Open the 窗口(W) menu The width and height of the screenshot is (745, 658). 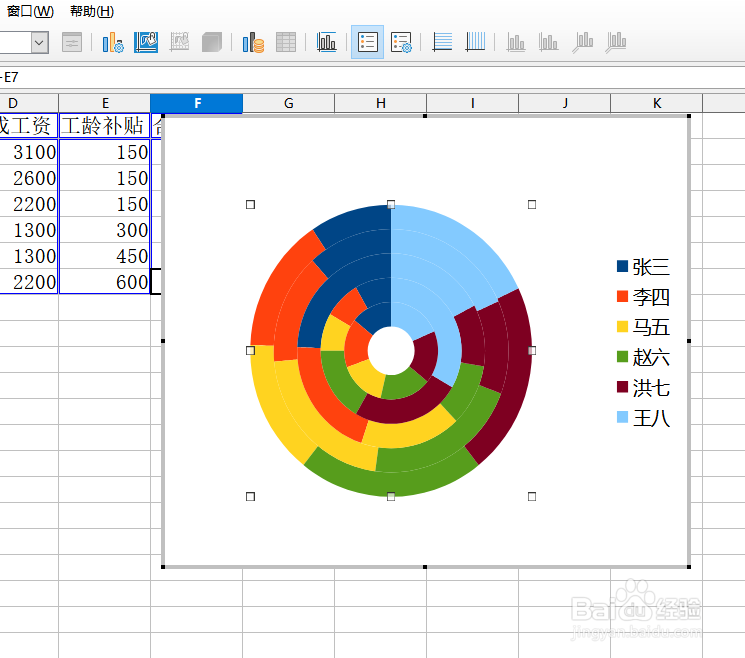30,11
